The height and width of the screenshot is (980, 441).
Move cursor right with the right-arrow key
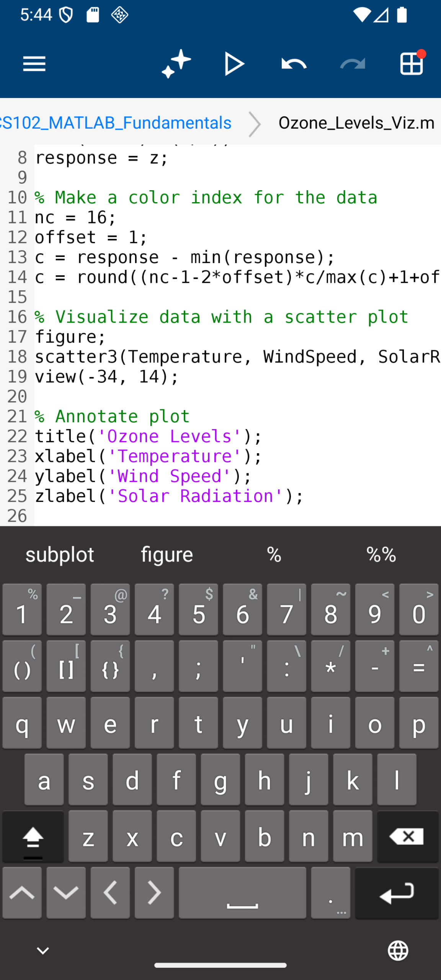(154, 893)
